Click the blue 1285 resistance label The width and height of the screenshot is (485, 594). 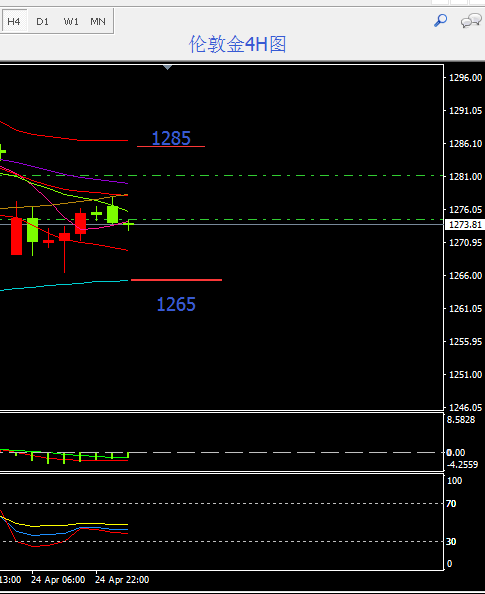tap(171, 138)
